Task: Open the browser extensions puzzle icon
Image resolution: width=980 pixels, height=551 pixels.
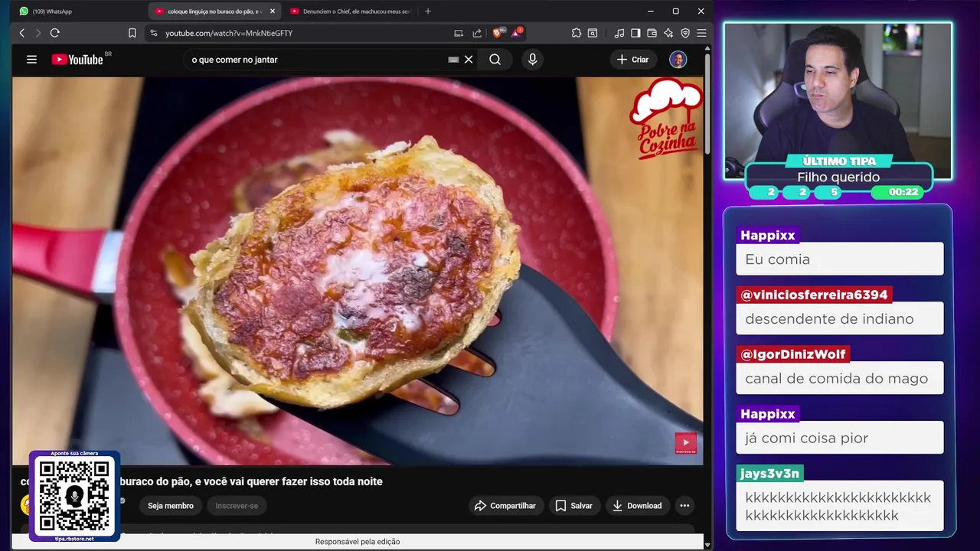Action: coord(577,33)
